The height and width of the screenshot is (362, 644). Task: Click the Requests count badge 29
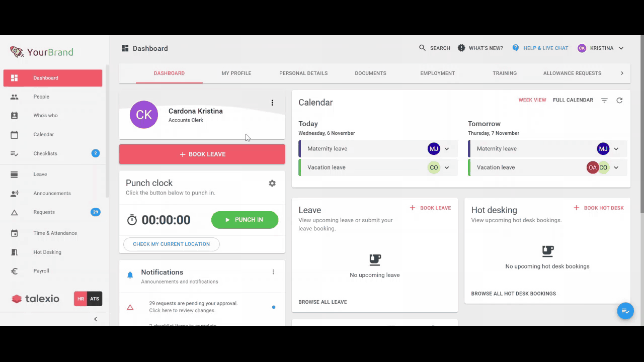pyautogui.click(x=96, y=212)
